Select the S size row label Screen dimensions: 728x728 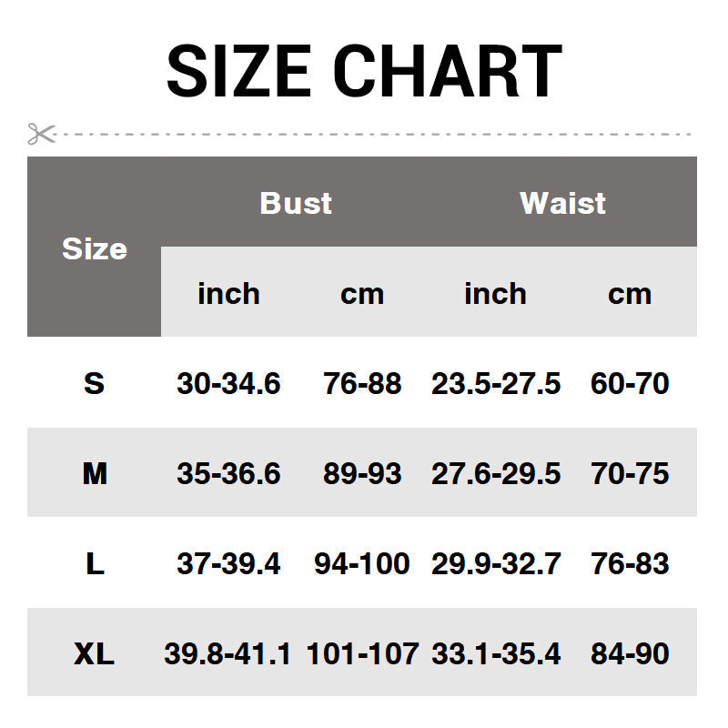click(x=95, y=383)
